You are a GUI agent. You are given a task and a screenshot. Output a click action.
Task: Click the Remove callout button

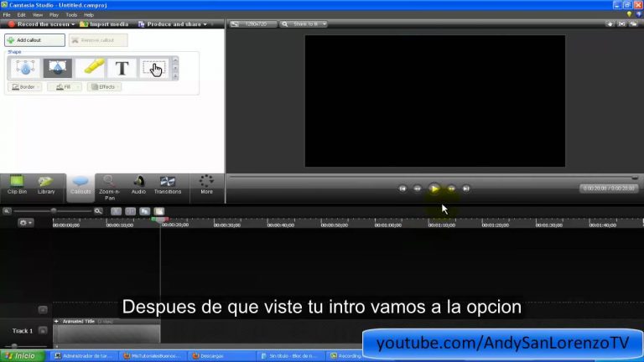[98, 40]
